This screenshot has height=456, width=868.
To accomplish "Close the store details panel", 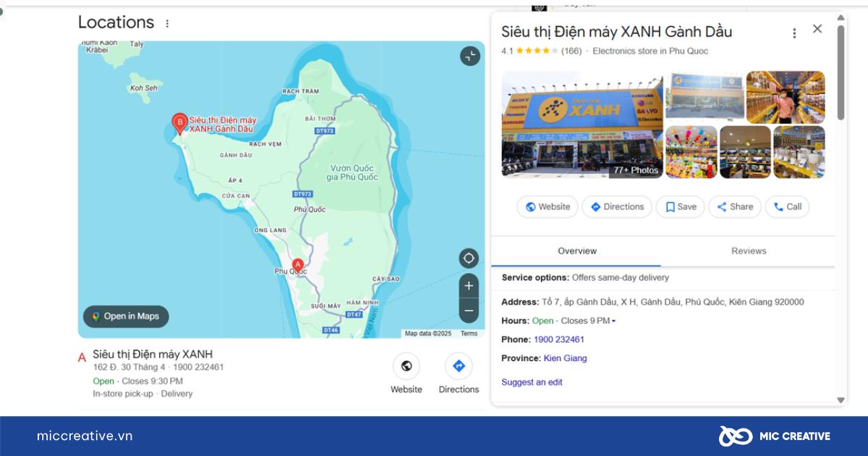I will (817, 29).
